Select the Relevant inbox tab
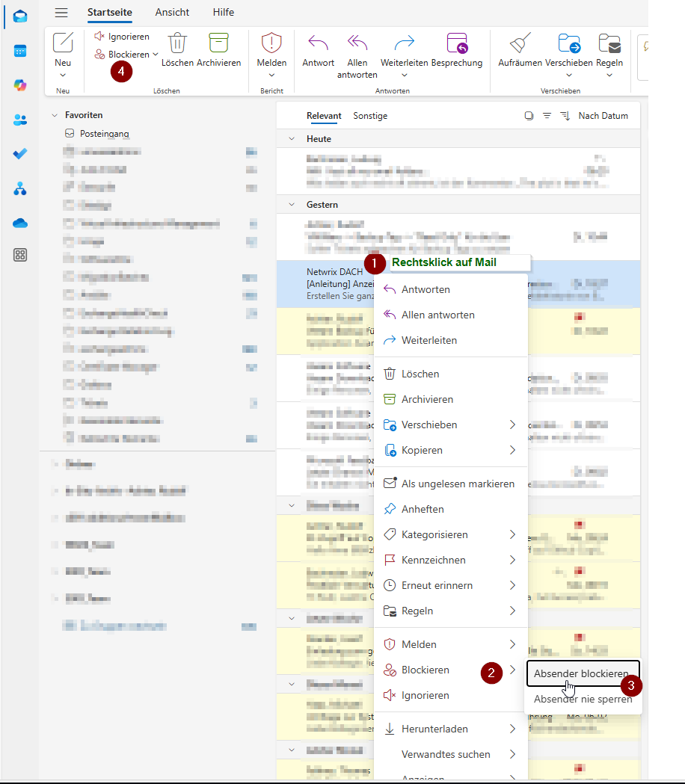 point(324,116)
